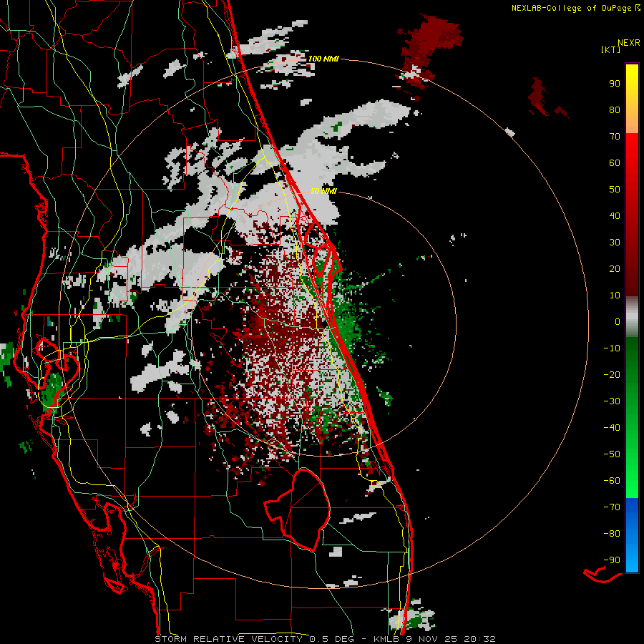Click the KMLB station identifier in the caption
This screenshot has height=644, width=644.
coord(387,639)
